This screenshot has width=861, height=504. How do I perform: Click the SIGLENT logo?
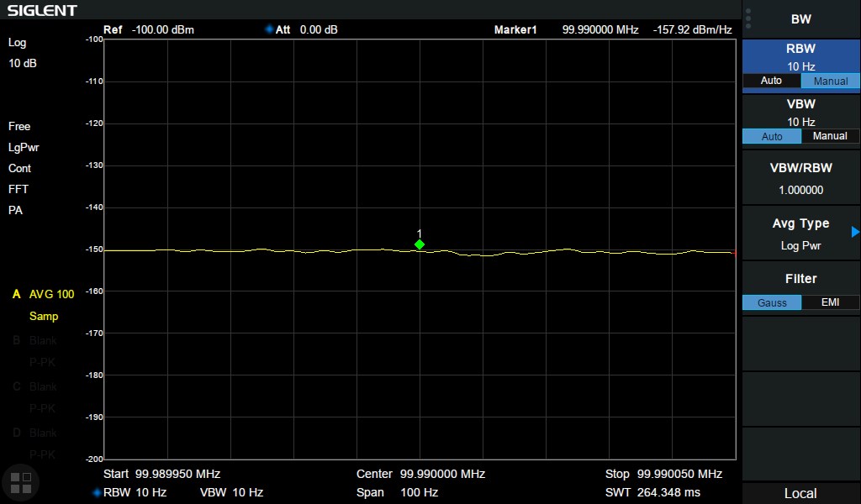[x=43, y=10]
